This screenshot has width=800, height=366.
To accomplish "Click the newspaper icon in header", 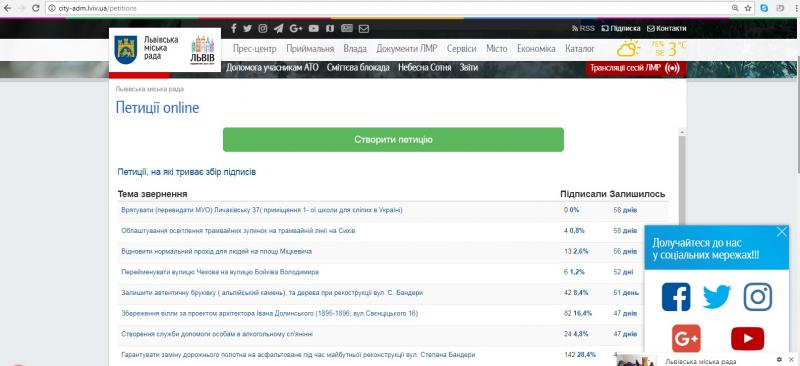I will pyautogui.click(x=347, y=29).
